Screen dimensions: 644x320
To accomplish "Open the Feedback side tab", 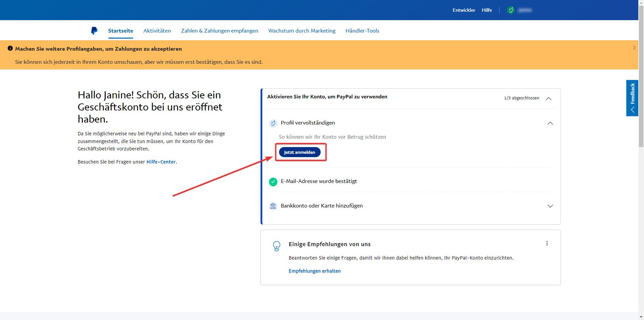I will (x=632, y=98).
